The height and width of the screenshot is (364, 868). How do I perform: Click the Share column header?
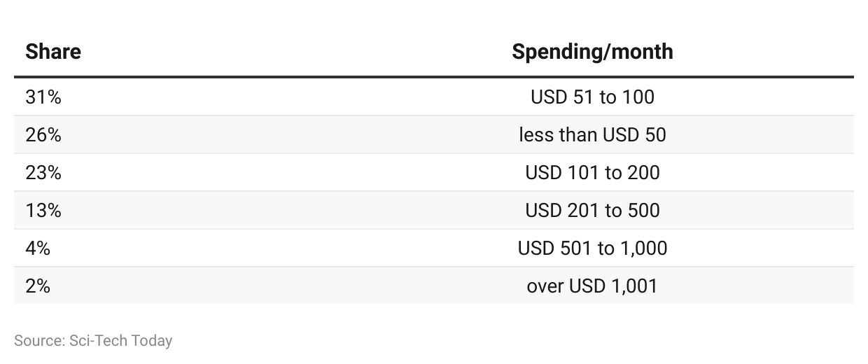click(x=53, y=52)
